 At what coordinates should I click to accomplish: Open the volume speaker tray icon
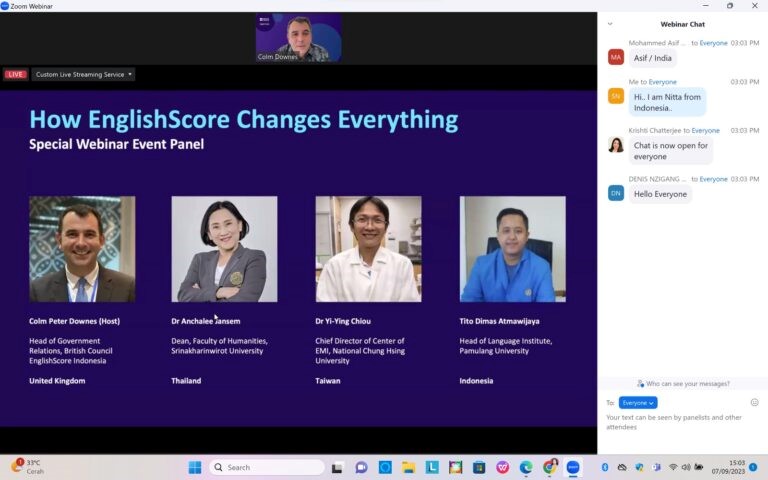coord(686,467)
